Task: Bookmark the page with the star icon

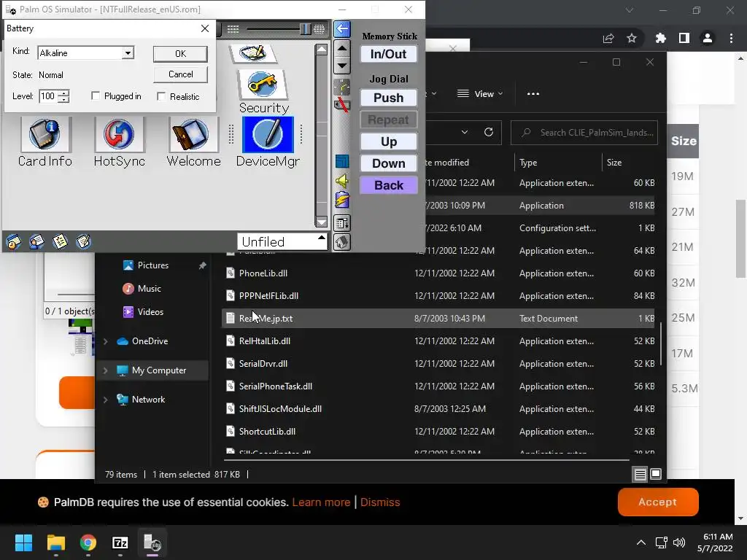Action: pos(632,38)
